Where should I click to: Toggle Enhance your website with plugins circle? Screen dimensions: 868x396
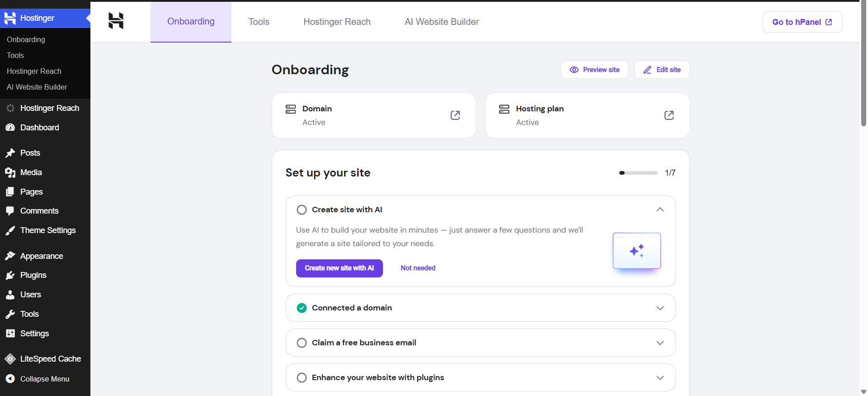tap(302, 378)
